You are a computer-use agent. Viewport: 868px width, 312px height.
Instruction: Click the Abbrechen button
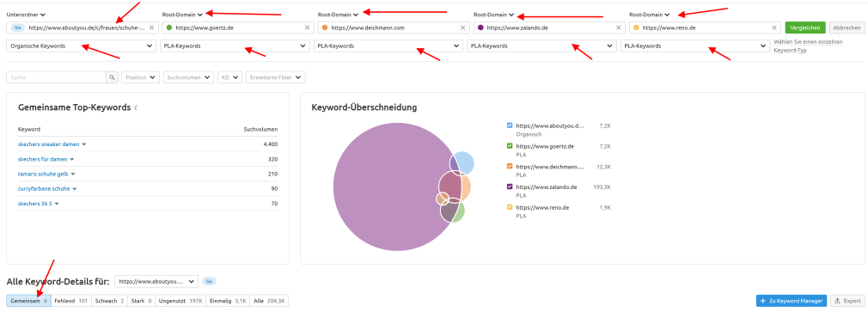[847, 28]
